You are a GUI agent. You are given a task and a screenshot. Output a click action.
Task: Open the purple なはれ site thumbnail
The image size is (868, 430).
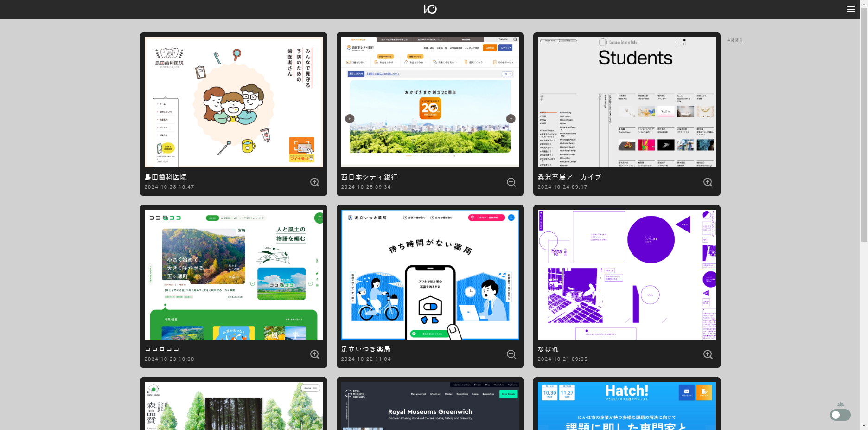[627, 275]
